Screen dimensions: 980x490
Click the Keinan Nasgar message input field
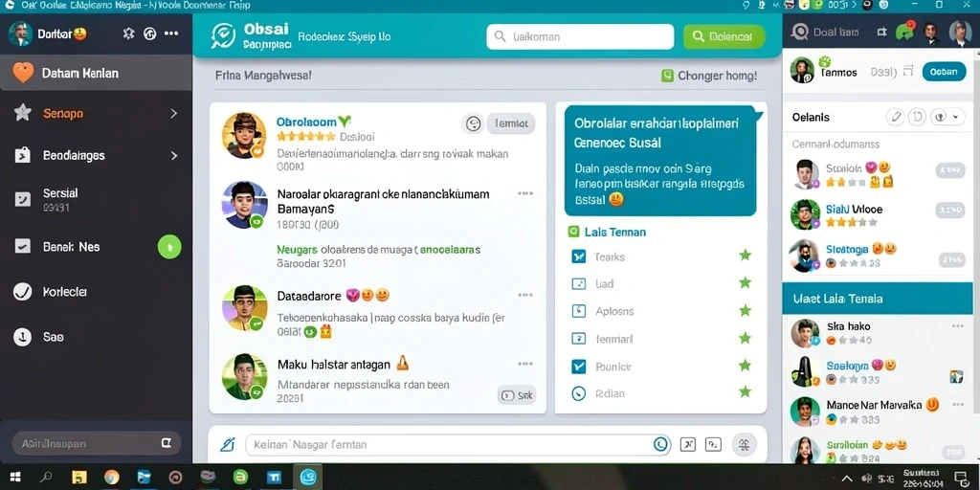[x=458, y=444]
